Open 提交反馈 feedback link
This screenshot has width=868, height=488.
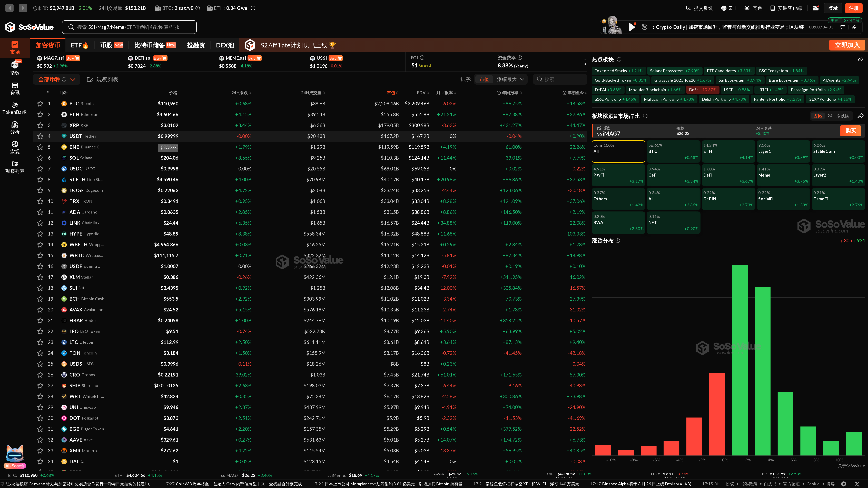(x=699, y=8)
